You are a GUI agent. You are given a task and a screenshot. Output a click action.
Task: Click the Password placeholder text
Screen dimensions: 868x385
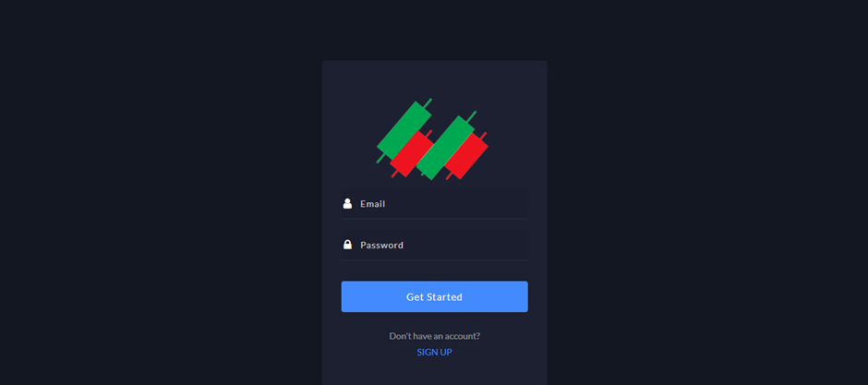pos(382,245)
